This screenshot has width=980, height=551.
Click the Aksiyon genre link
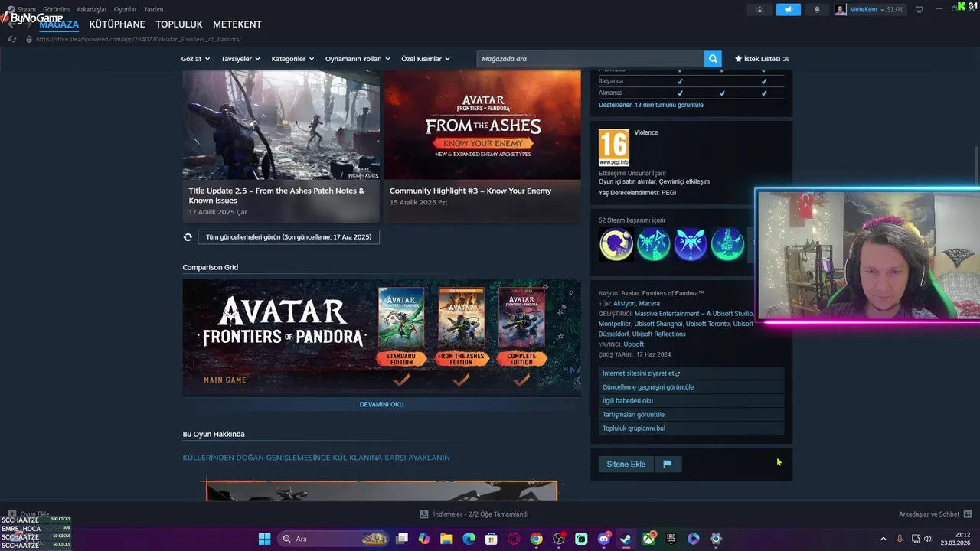[x=624, y=304]
